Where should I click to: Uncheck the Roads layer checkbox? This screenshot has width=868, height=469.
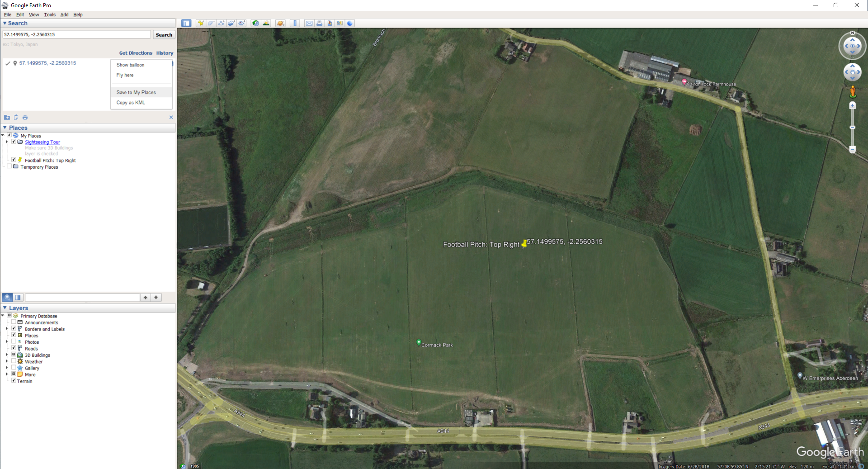14,348
